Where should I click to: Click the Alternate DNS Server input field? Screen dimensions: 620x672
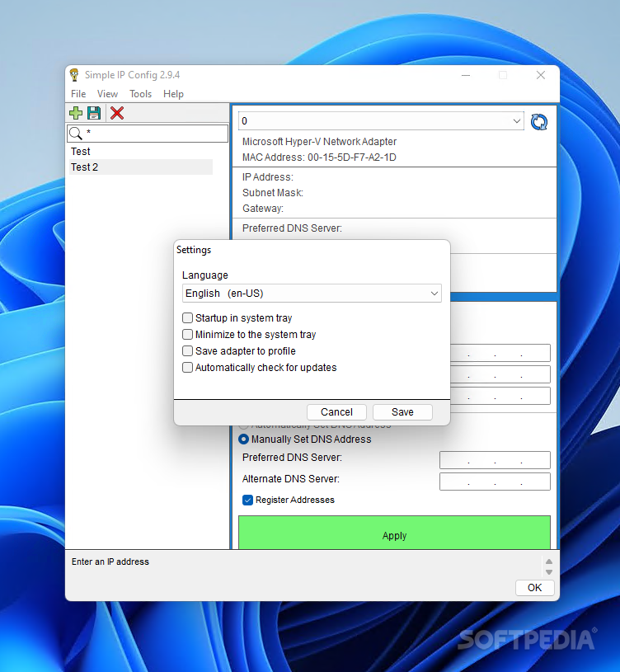pos(495,482)
